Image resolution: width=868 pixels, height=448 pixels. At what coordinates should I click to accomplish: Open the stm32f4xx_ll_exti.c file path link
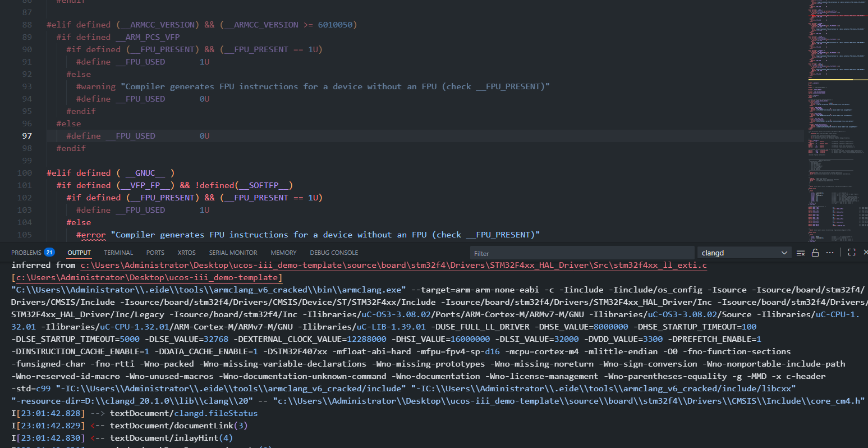coord(393,265)
